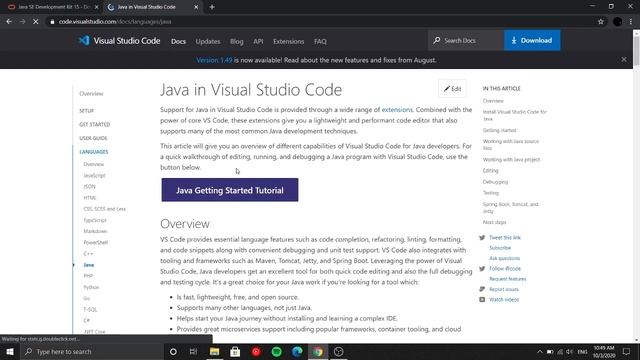Screen dimensions: 640x360
Task: Click the Windows taskbar search box
Action: pyautogui.click(x=92, y=351)
